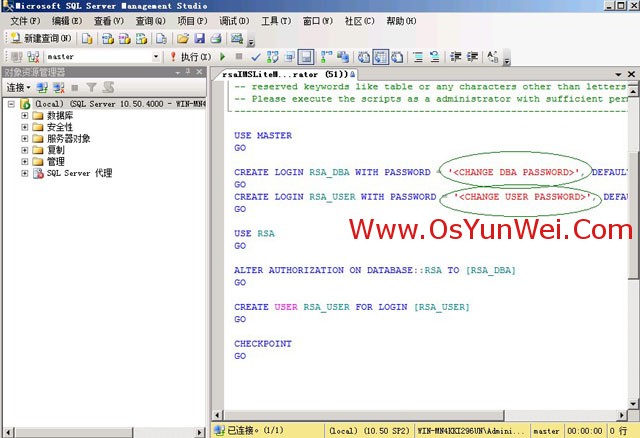Viewport: 640px width, 438px height.
Task: Click the Change Connection icon beside the database combo
Action: [x=33, y=57]
